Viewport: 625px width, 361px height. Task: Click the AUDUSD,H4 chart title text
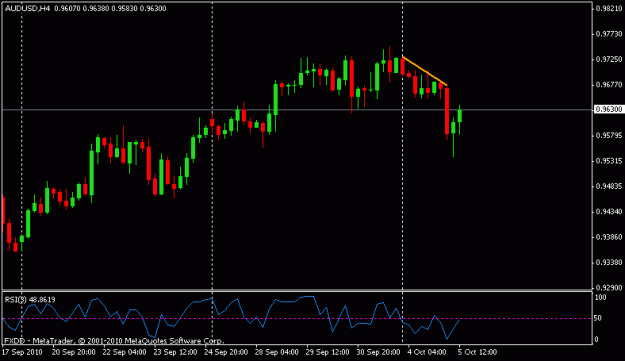point(28,8)
